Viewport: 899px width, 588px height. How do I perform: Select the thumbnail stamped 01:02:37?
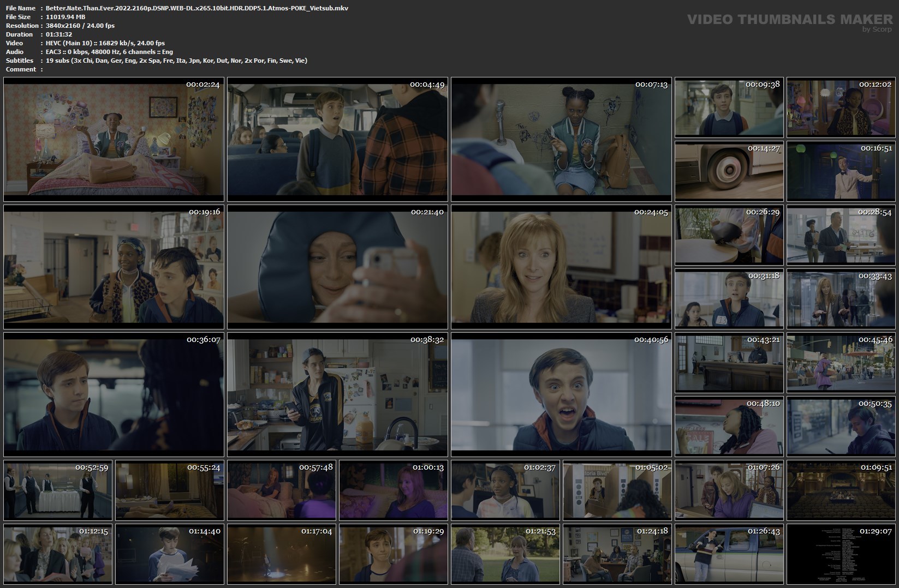pos(505,490)
